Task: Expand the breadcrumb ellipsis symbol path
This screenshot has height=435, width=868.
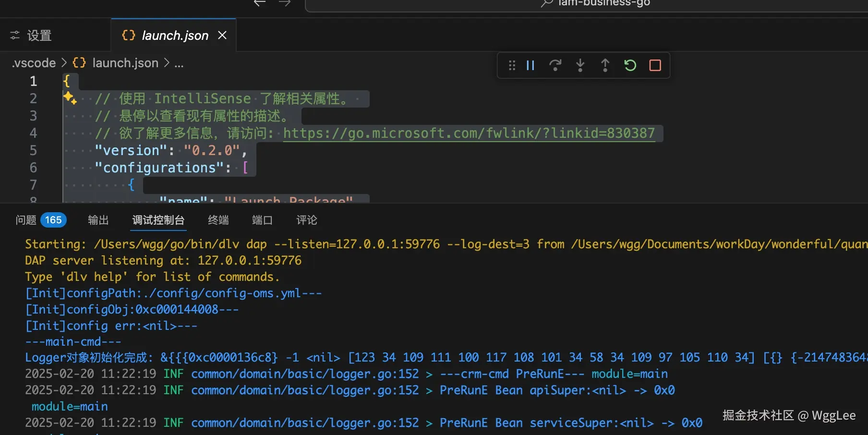Action: [x=179, y=63]
